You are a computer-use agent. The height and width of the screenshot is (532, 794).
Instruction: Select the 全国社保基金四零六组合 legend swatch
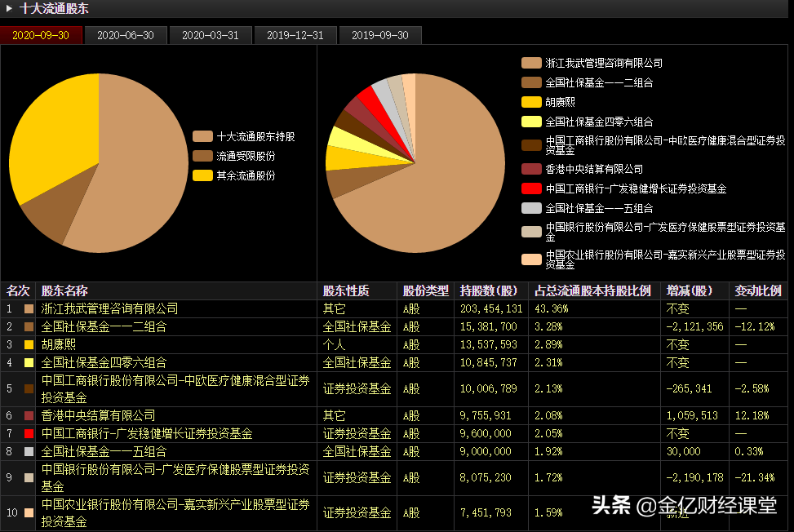pos(531,122)
